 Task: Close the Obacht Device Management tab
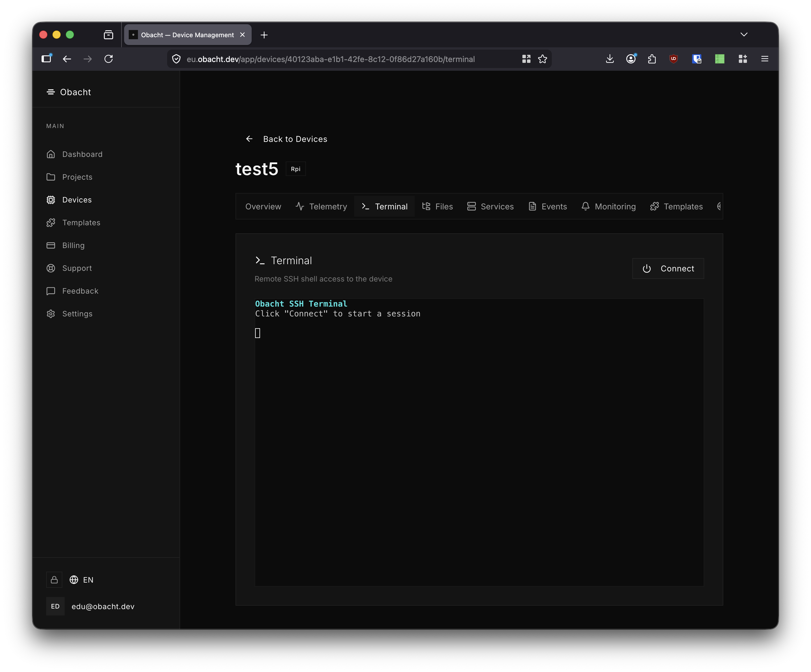click(242, 35)
